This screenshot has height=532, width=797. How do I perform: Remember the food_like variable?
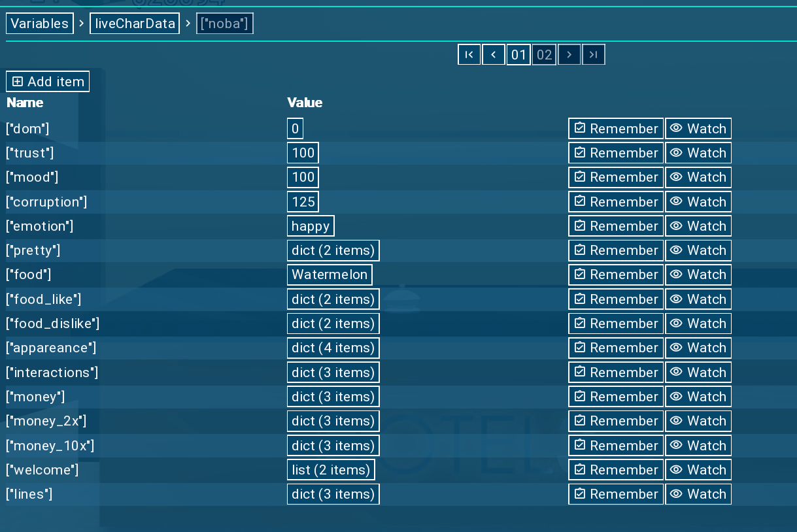616,299
